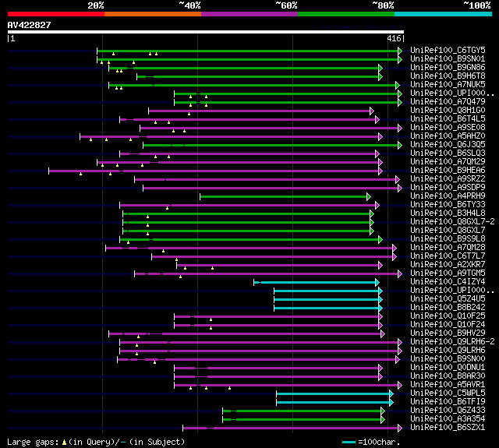Select the UniRef100_Q8H1G0 label
Image resolution: width=499 pixels, height=448 pixels.
[x=448, y=111]
